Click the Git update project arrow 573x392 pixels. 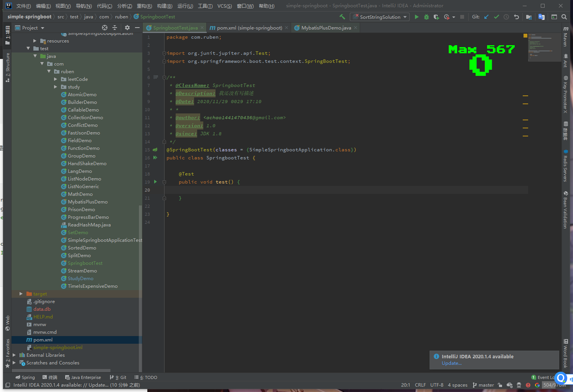click(x=486, y=17)
